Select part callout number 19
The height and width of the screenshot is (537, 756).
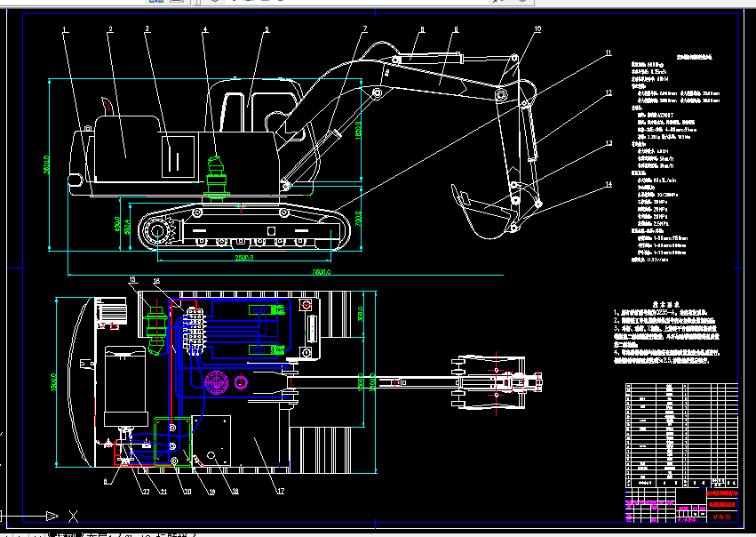click(211, 492)
